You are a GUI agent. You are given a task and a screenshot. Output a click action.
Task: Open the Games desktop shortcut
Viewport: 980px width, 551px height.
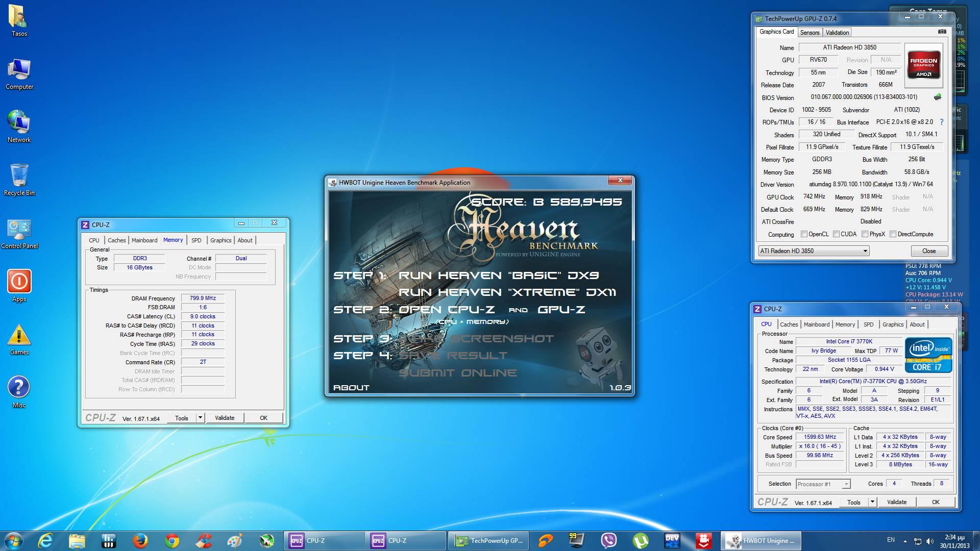click(19, 339)
